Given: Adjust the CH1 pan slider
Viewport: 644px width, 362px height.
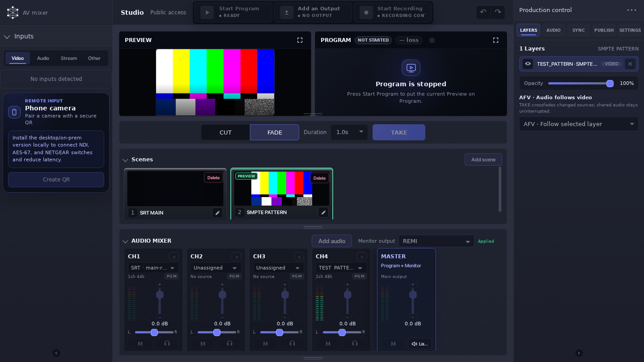Looking at the screenshot, I should [x=154, y=333].
